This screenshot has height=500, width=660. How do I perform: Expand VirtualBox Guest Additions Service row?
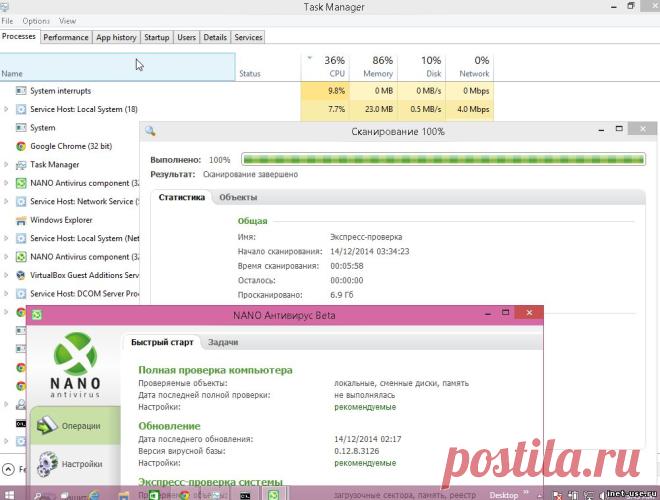[x=6, y=275]
